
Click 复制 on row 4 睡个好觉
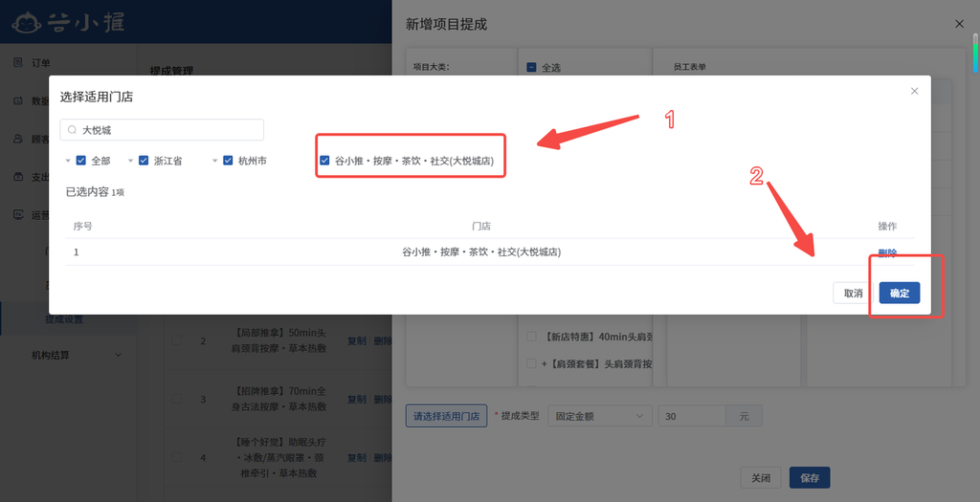point(356,458)
